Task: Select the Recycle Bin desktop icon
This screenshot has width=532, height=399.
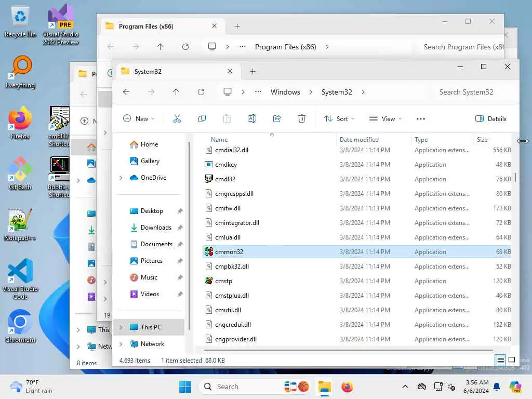Action: [x=20, y=22]
